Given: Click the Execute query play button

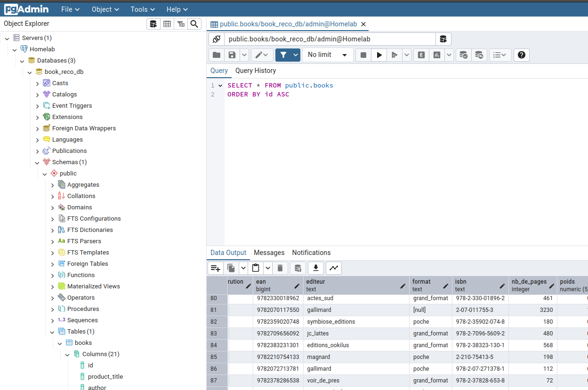Looking at the screenshot, I should 379,55.
